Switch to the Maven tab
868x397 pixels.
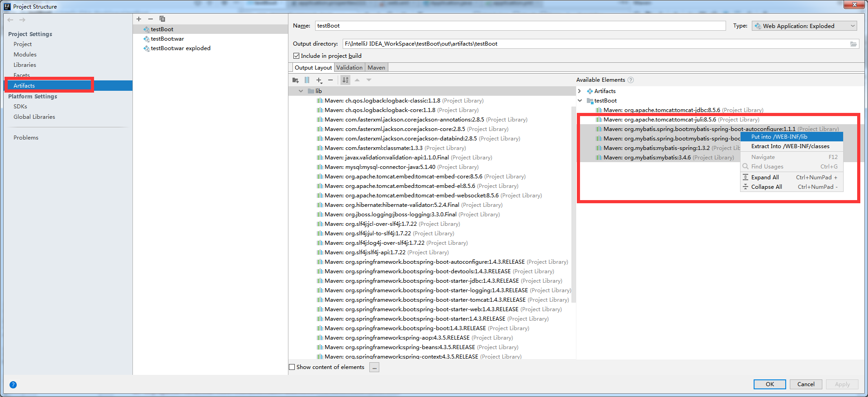click(377, 68)
